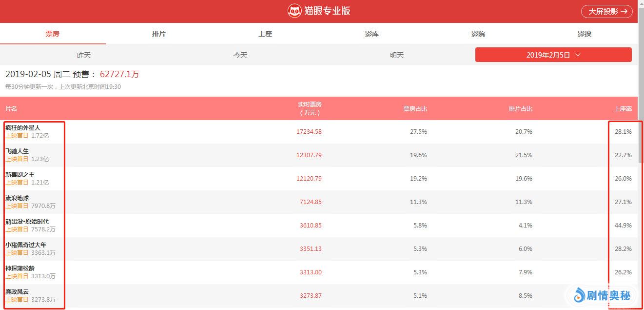View the 小猪佩奇过大年 movie entry
The width and height of the screenshot is (644, 310).
click(26, 245)
